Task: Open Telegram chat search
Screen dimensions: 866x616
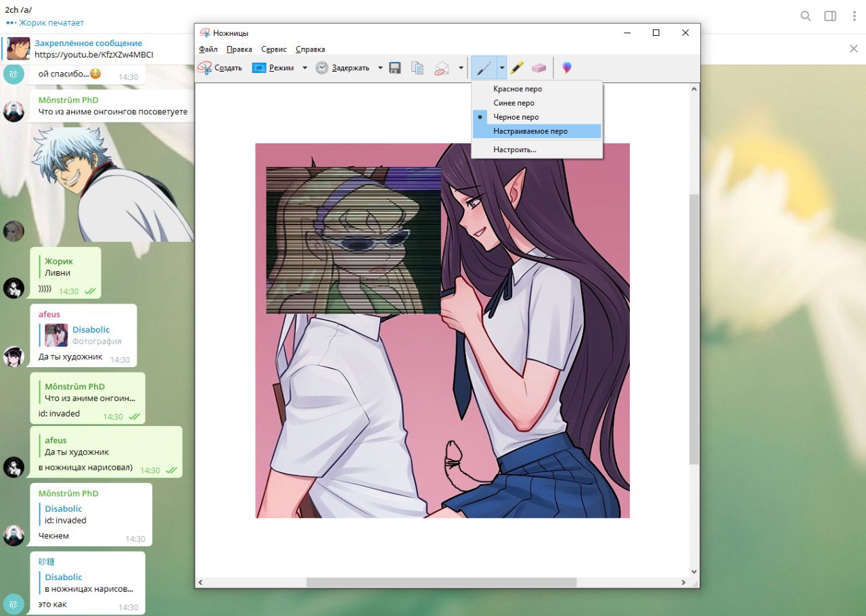Action: [806, 16]
